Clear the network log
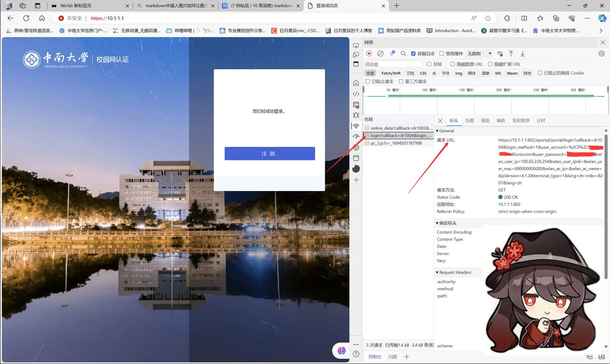The image size is (610, 364). (x=380, y=54)
